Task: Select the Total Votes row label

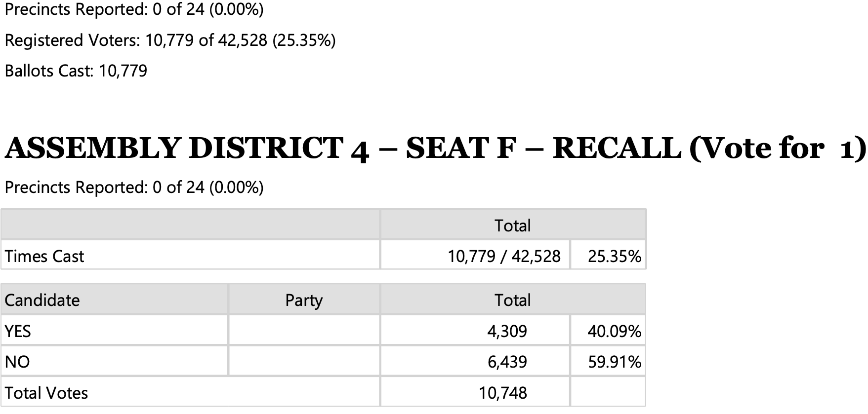Action: (46, 393)
